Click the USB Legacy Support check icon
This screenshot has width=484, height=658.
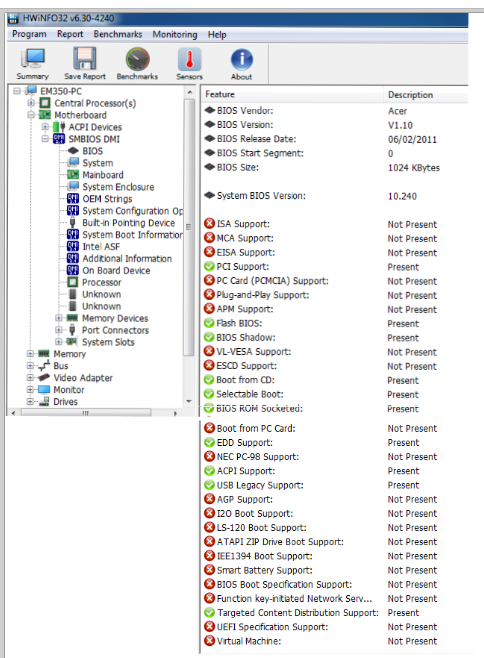point(209,485)
